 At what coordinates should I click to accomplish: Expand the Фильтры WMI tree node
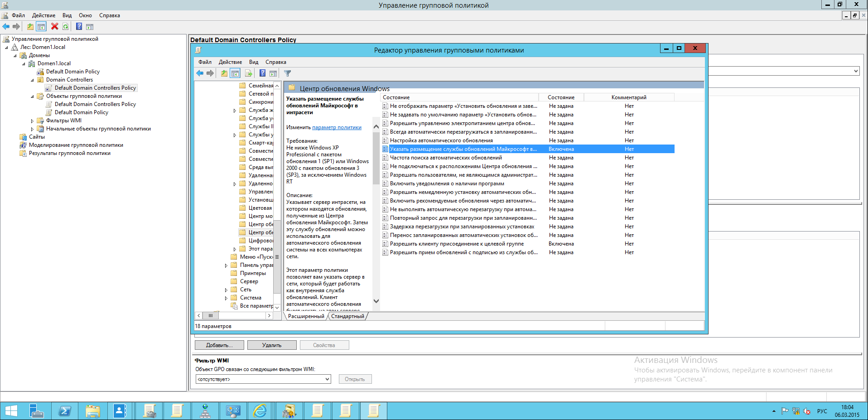(x=32, y=121)
